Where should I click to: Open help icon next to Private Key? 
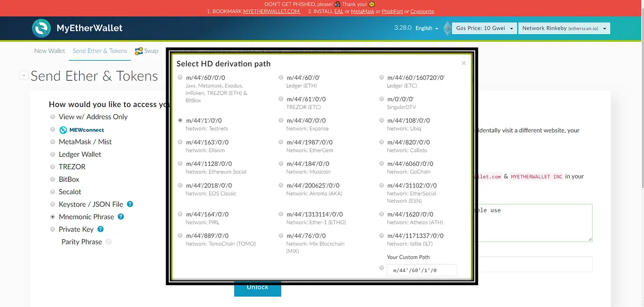click(101, 229)
